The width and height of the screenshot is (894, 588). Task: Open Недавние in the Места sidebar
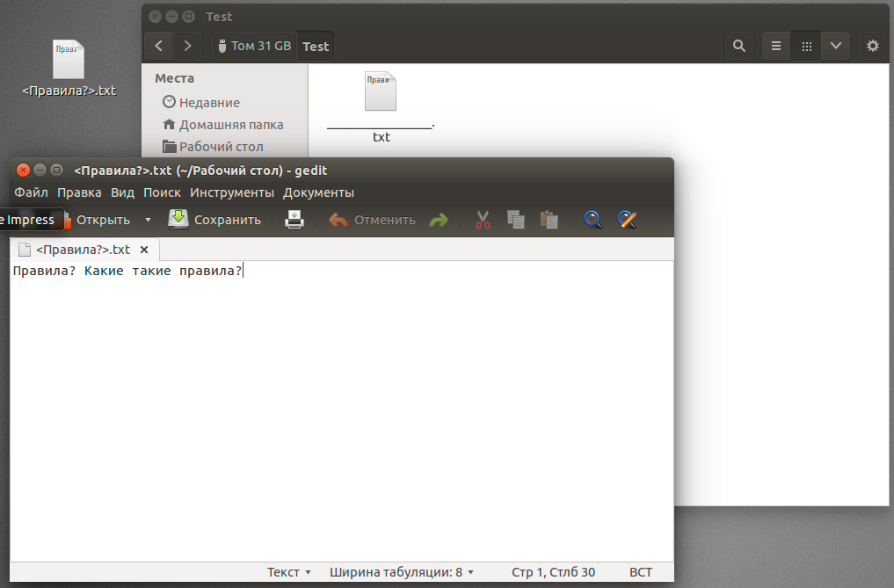point(201,103)
